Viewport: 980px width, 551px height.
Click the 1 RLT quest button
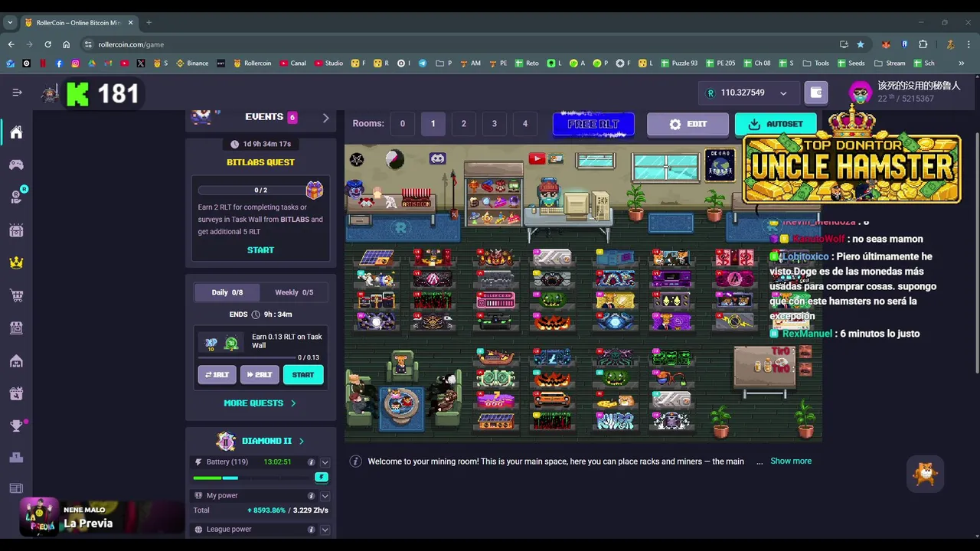click(x=217, y=375)
